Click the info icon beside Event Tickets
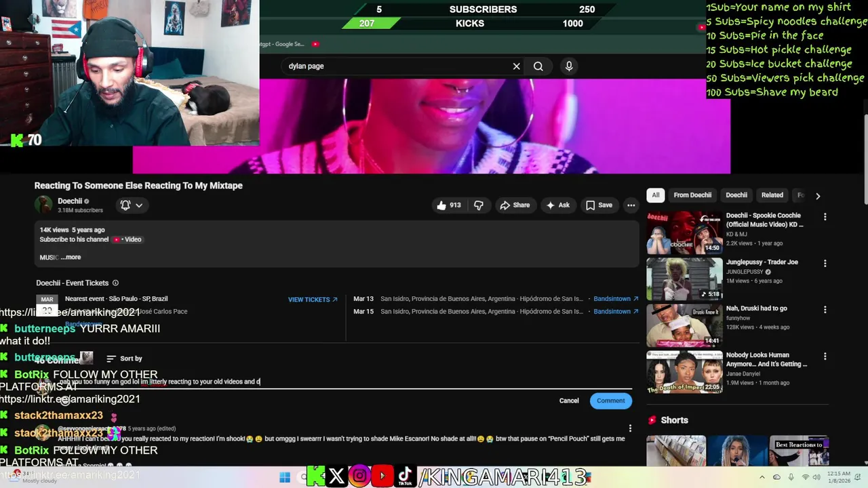 (x=115, y=283)
